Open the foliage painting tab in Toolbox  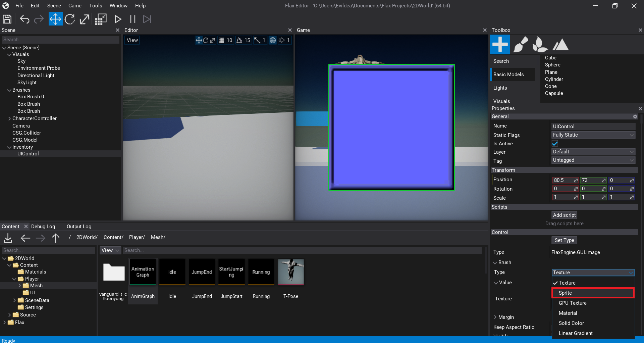click(540, 44)
